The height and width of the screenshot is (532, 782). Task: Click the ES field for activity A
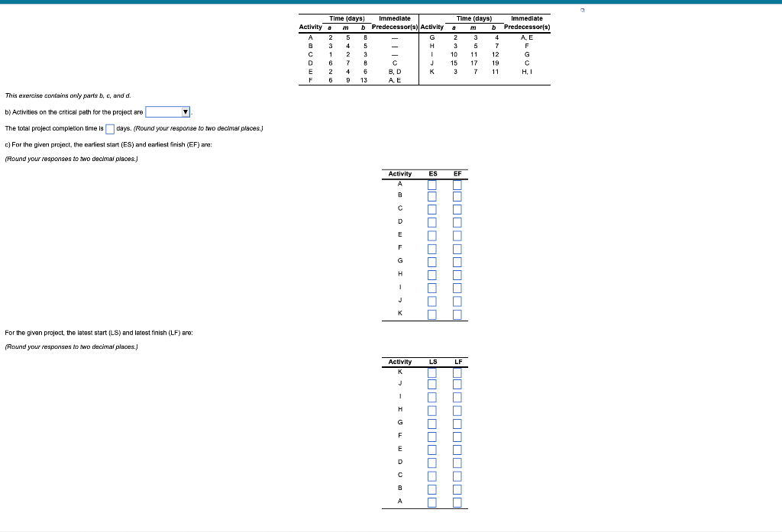point(432,185)
